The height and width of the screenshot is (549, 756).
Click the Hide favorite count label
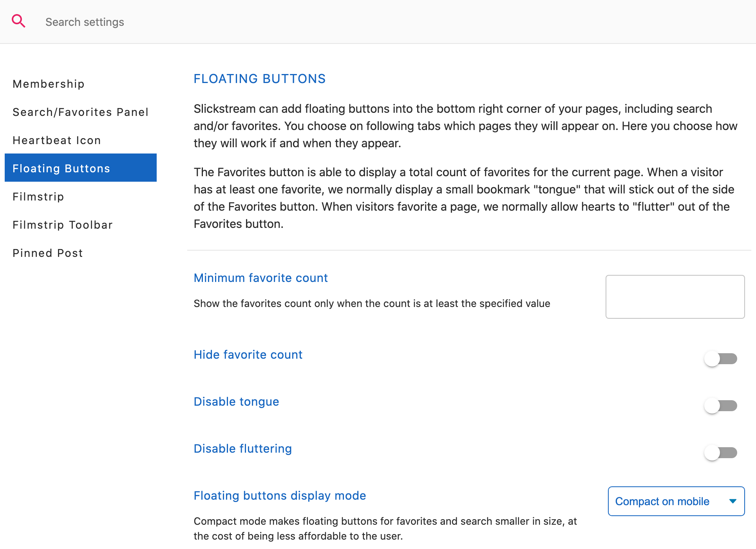tap(248, 355)
